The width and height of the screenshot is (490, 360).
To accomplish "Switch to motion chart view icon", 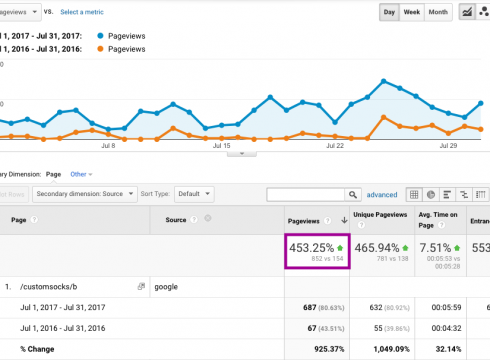I will coord(483,12).
